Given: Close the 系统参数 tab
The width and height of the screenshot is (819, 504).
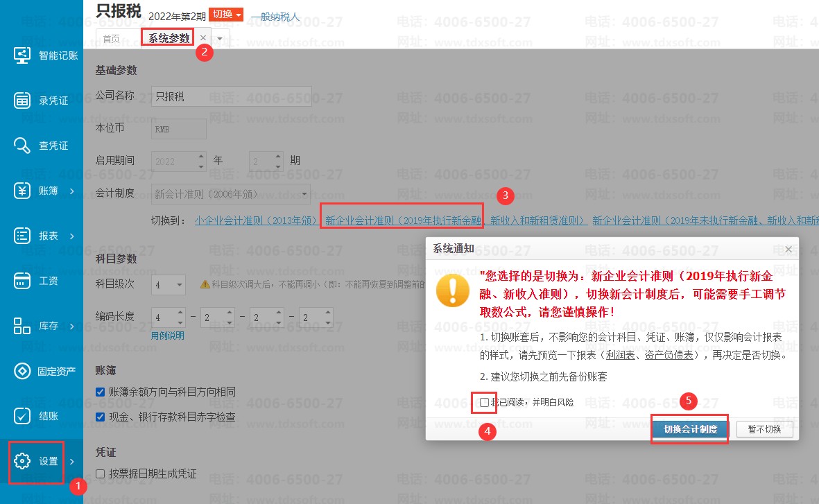Looking at the screenshot, I should tap(202, 38).
